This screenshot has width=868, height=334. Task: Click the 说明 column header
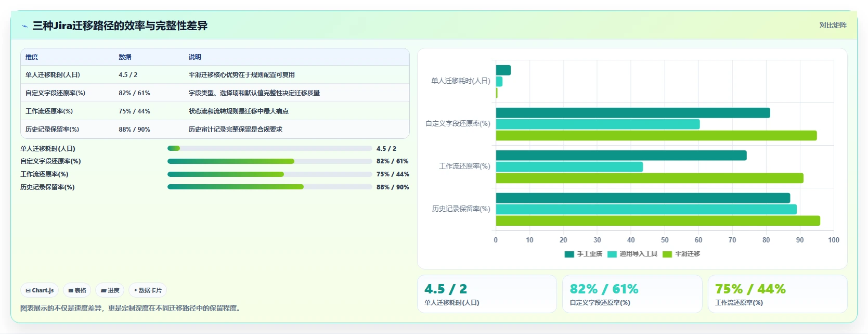[195, 57]
